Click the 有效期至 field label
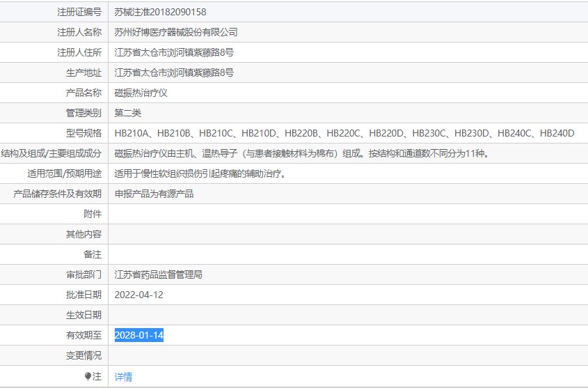This screenshot has height=388, width=588. click(x=84, y=335)
